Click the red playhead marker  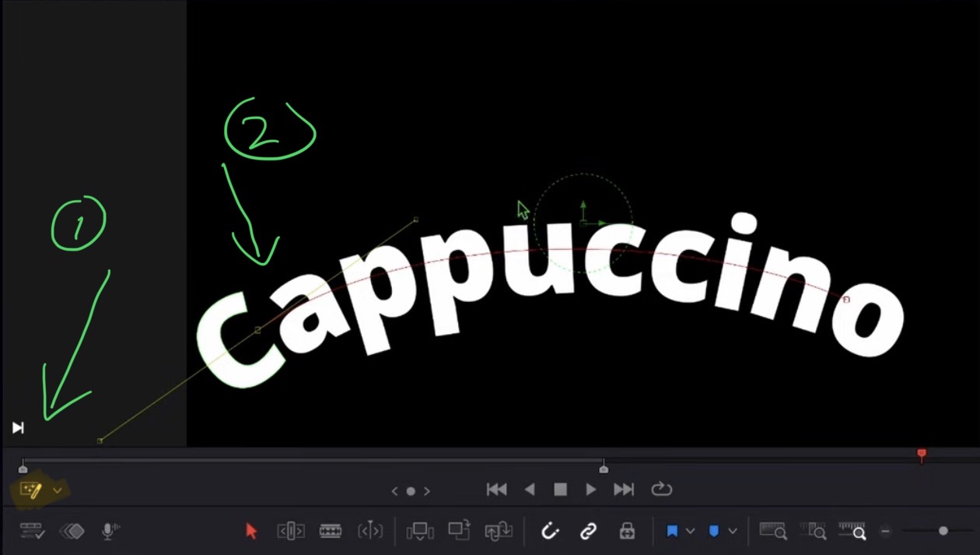[922, 454]
